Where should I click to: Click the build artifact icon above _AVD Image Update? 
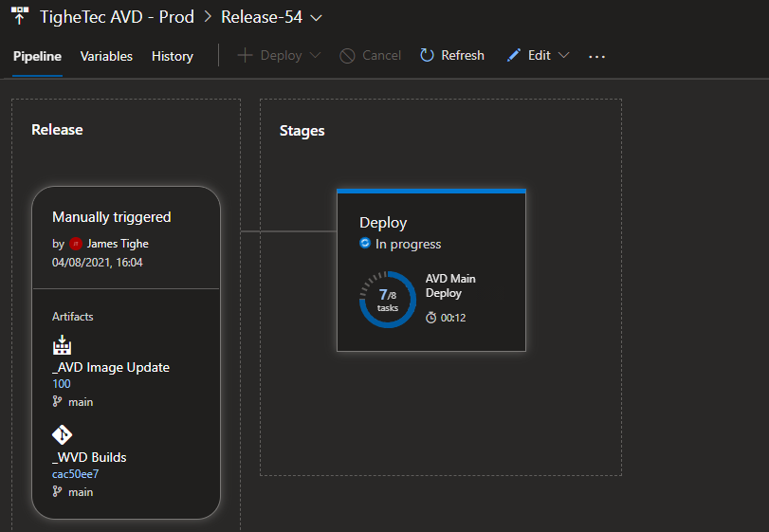click(62, 345)
